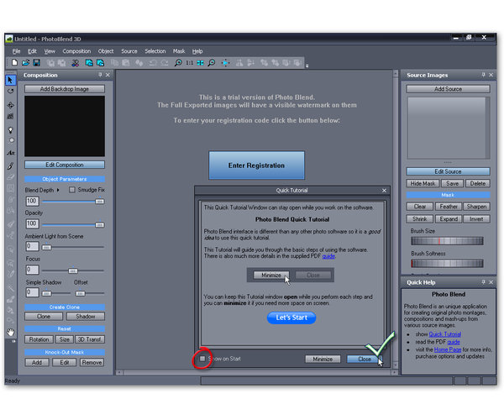Viewport: 504px width, 420px height.
Task: Click the Hide Mask button
Action: point(423,183)
